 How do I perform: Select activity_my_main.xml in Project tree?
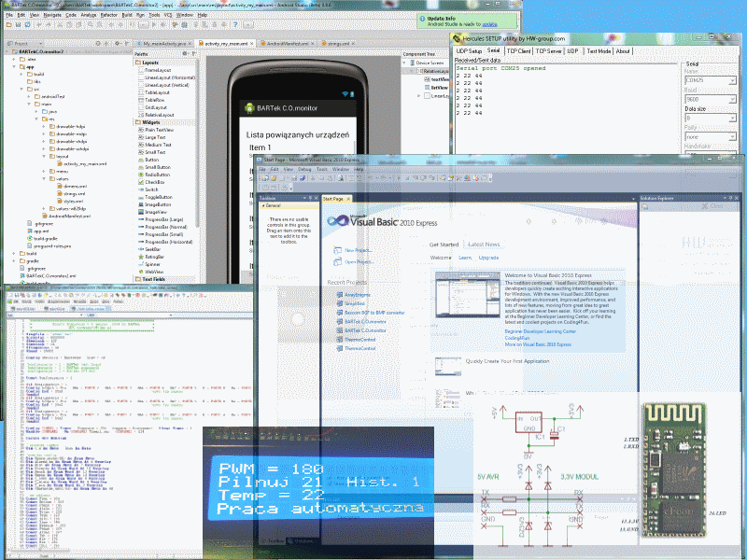[x=81, y=164]
